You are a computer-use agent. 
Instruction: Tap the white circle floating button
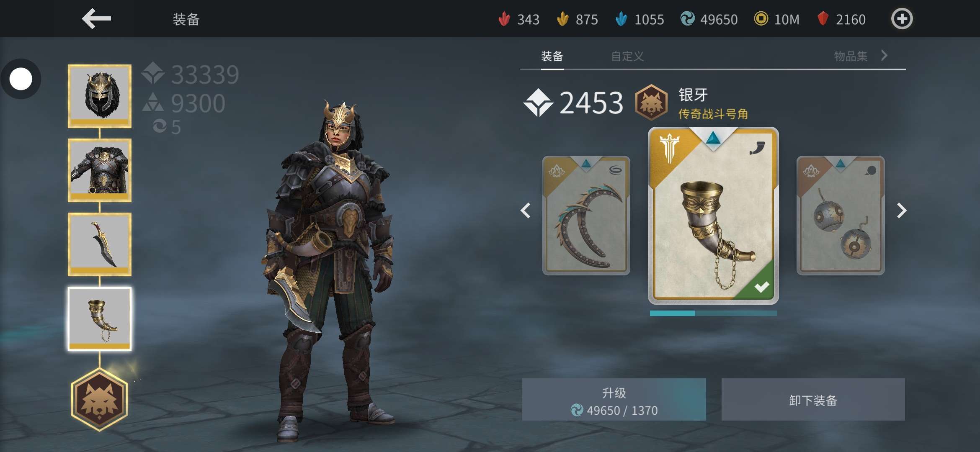21,79
